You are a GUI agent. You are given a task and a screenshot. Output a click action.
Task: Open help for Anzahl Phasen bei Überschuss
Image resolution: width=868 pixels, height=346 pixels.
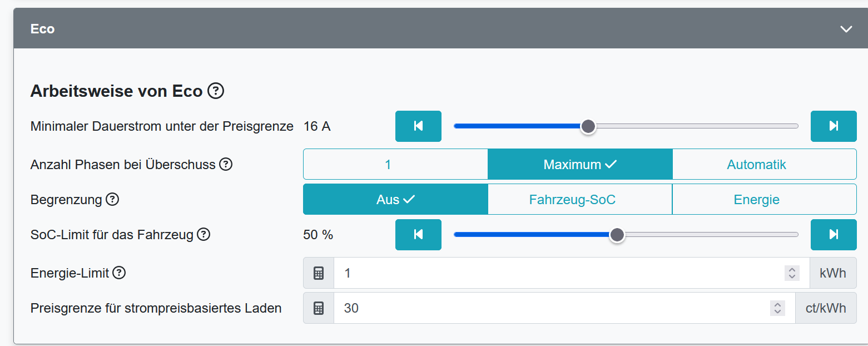point(225,164)
